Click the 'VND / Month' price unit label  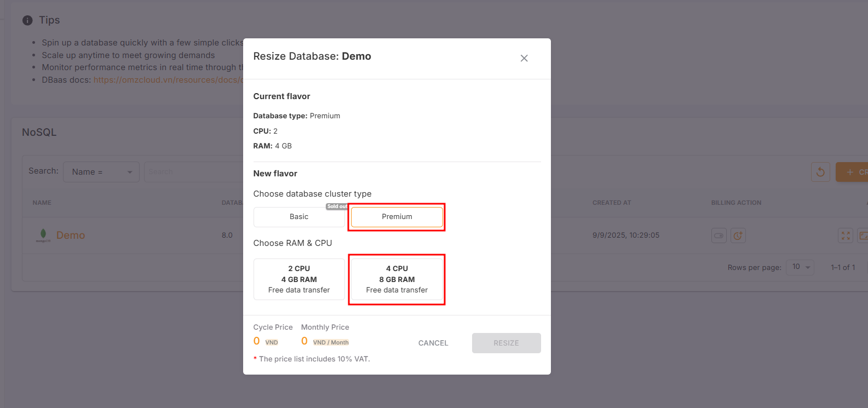[x=331, y=343]
